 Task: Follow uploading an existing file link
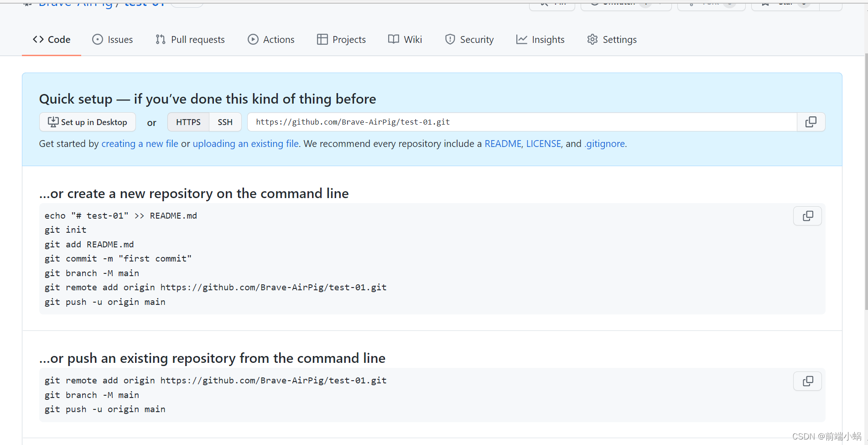pyautogui.click(x=246, y=144)
